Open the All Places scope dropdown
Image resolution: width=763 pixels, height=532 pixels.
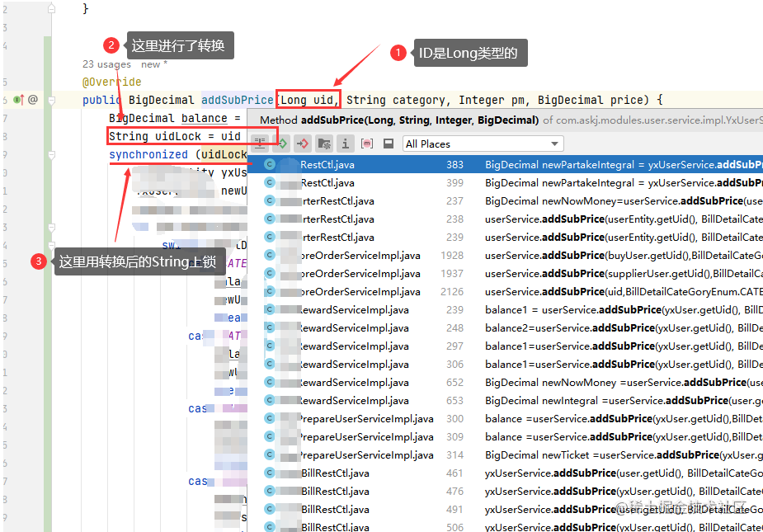click(x=483, y=144)
